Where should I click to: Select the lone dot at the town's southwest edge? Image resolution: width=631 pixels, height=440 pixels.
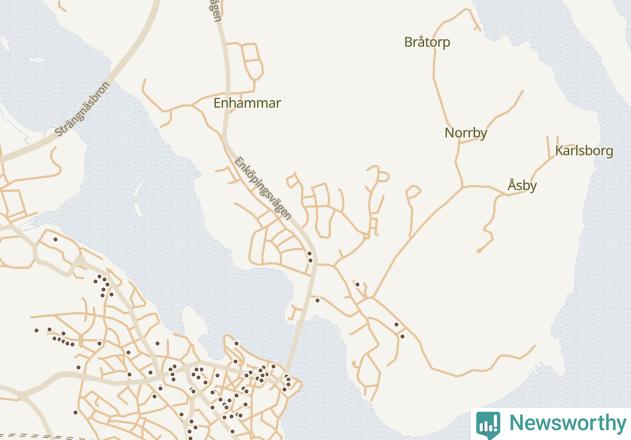(75, 413)
